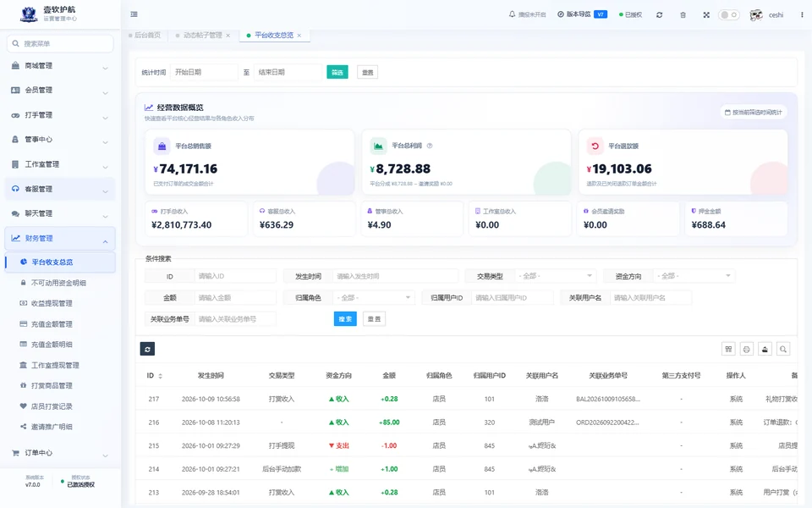
Task: Click the blue 搜索 button
Action: (345, 319)
